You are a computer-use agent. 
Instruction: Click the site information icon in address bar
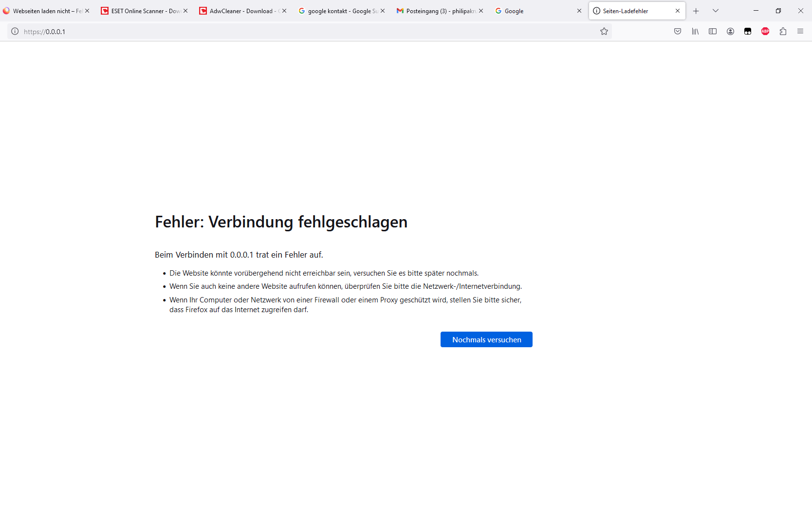pos(15,32)
